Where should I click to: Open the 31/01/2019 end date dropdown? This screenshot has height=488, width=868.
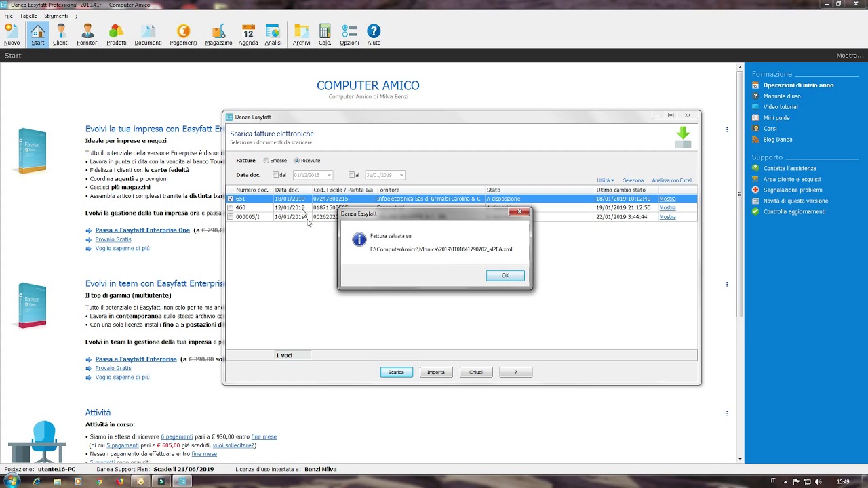[x=401, y=175]
